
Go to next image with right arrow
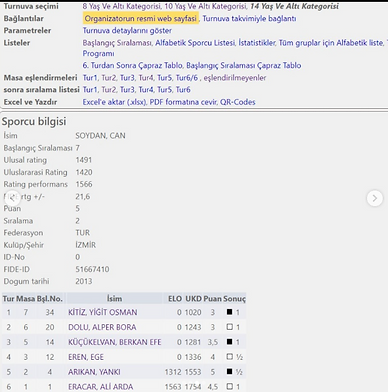pos(375,198)
